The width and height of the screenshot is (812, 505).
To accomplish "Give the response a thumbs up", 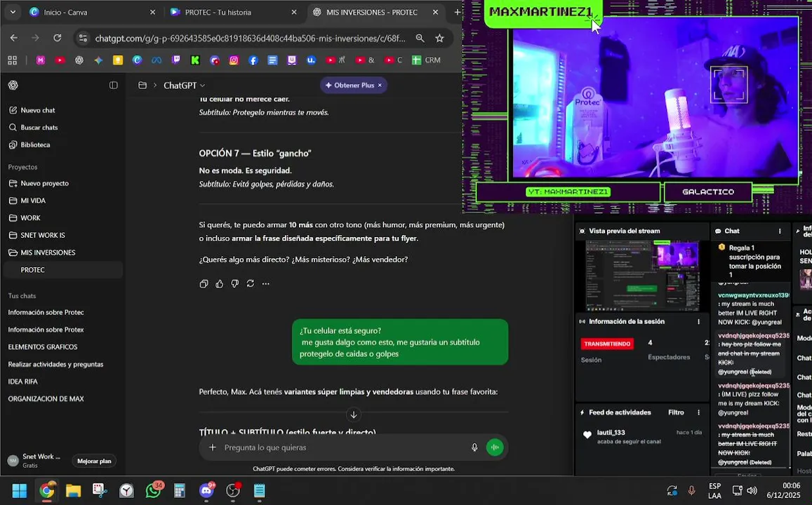I will (220, 283).
